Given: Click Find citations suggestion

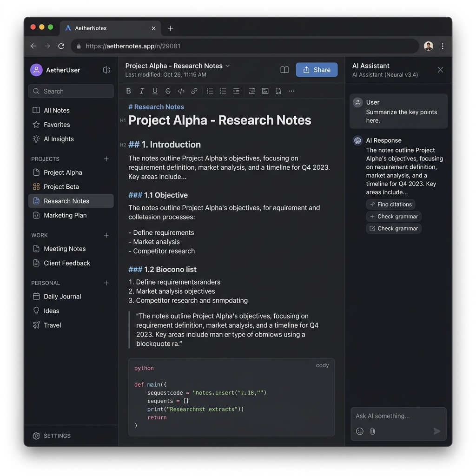Looking at the screenshot, I should (x=390, y=205).
